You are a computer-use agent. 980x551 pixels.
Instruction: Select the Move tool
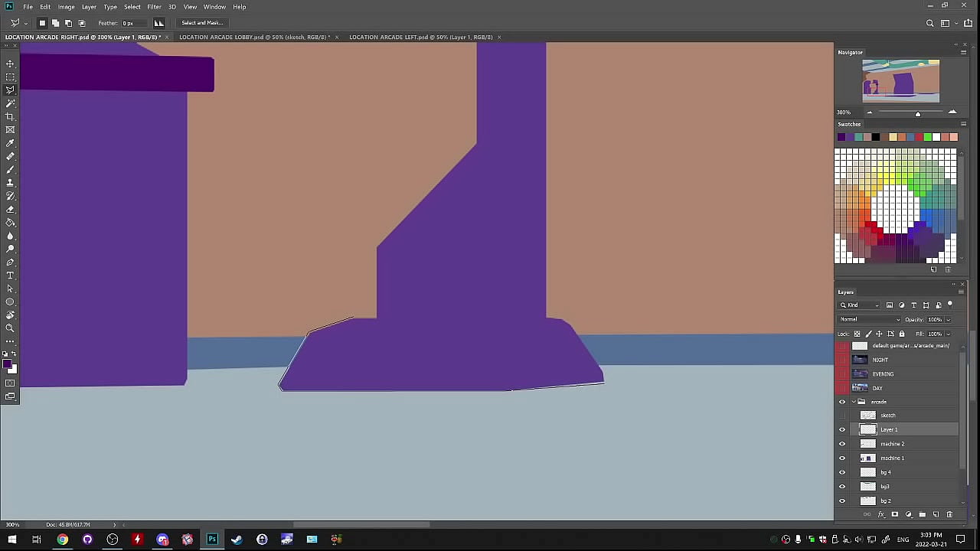[x=10, y=64]
